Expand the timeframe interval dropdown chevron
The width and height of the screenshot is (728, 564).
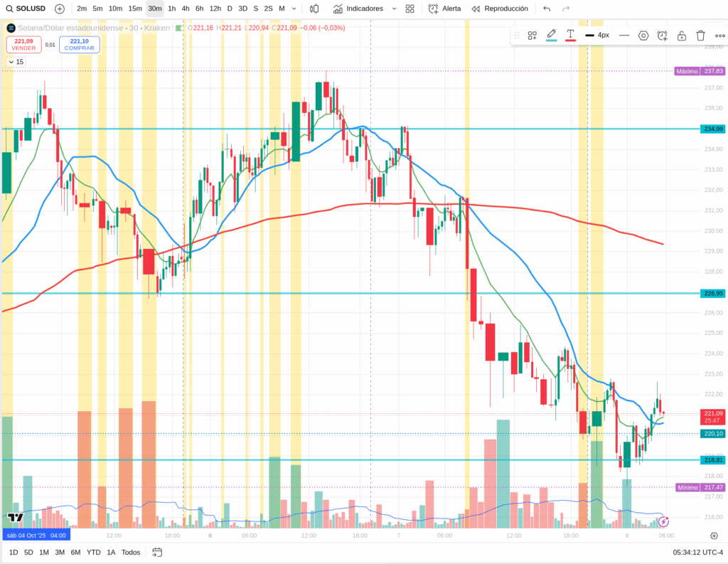point(294,9)
